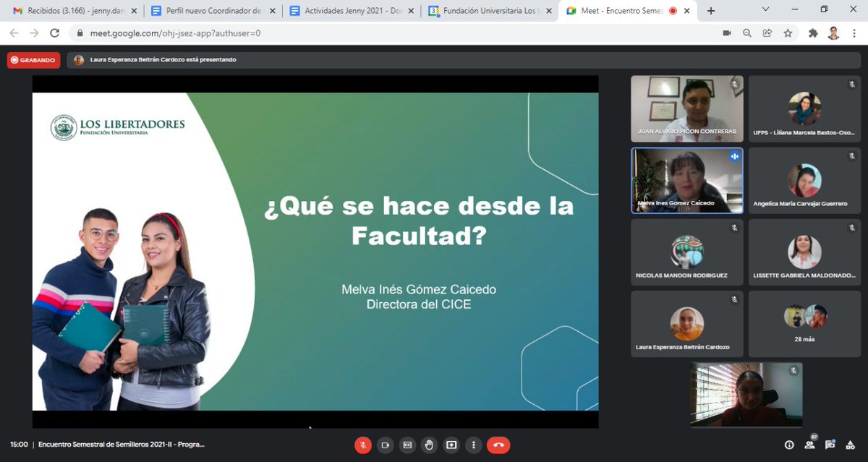The image size is (868, 462).
Task: Click the muted mic icon on Laura Esperanza tile
Action: pyautogui.click(x=734, y=299)
